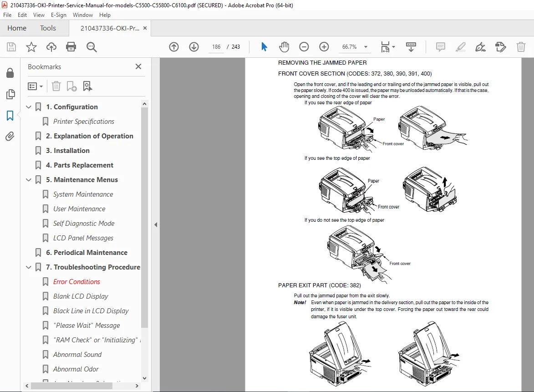
Task: Open 4. Parts Replacement bookmark
Action: [x=79, y=165]
